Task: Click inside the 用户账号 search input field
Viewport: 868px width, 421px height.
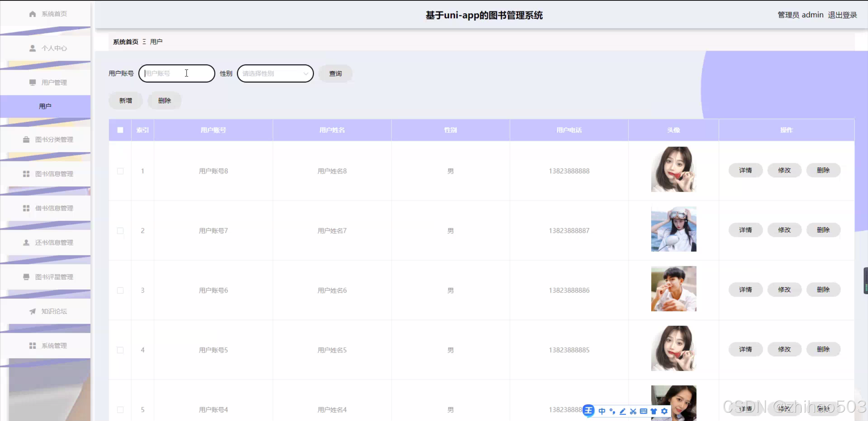Action: tap(176, 73)
